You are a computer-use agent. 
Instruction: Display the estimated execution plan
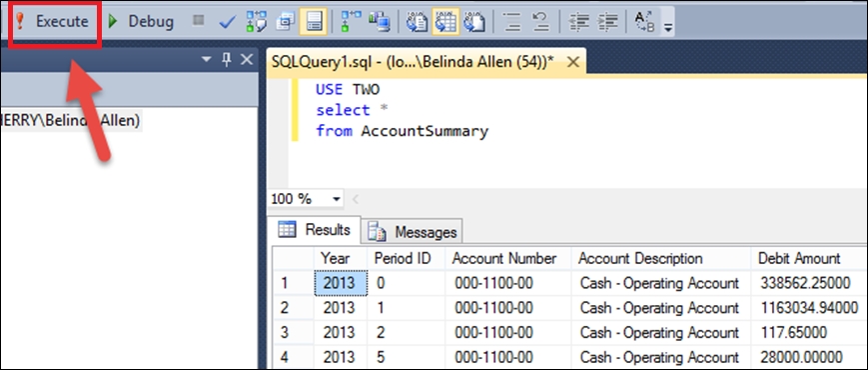pos(257,22)
